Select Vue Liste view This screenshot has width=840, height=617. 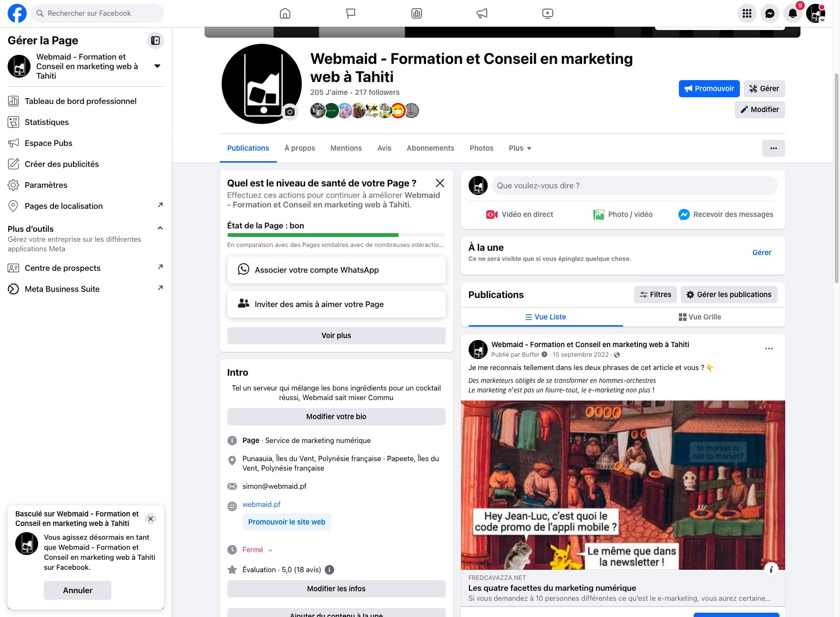click(545, 317)
